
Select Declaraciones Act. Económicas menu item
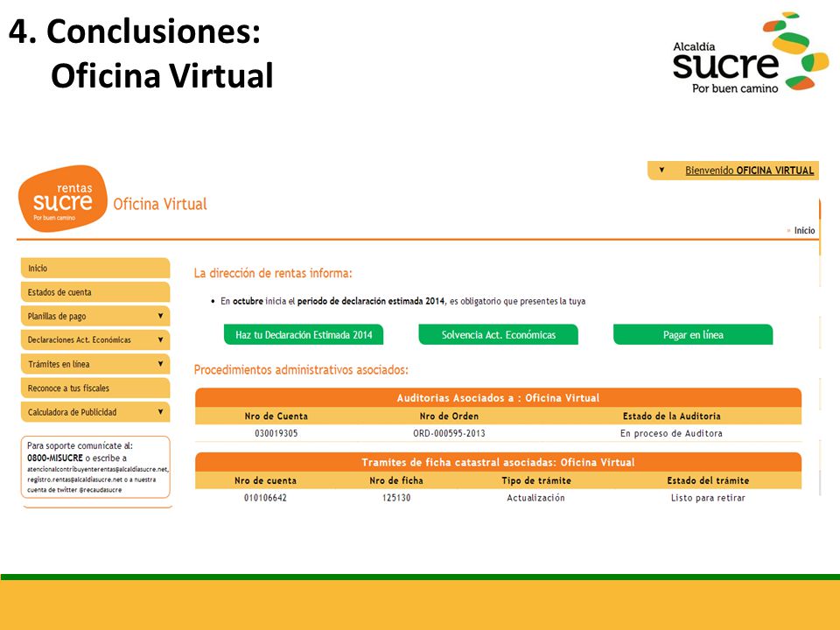(x=95, y=339)
